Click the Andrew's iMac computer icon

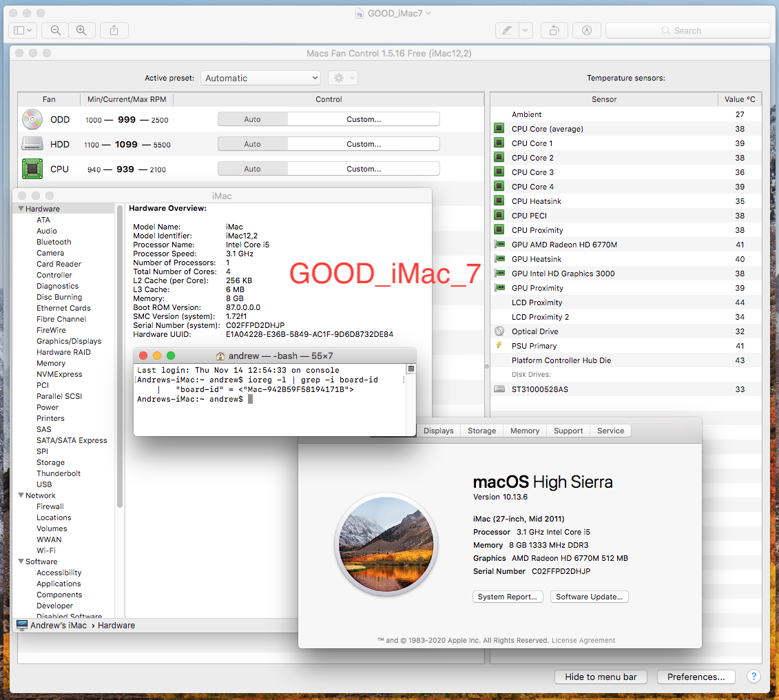click(x=22, y=625)
